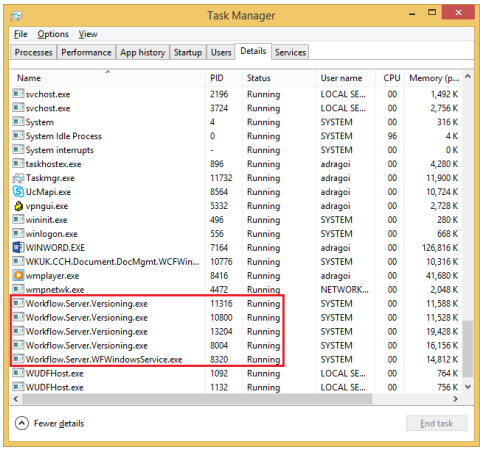Click the vertical scrollbar up arrow

click(x=468, y=77)
